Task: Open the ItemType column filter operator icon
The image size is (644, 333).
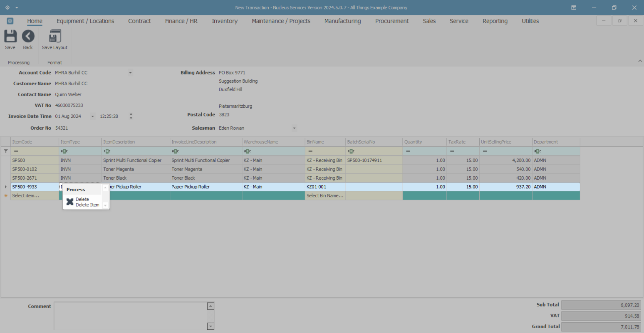Action: point(64,151)
